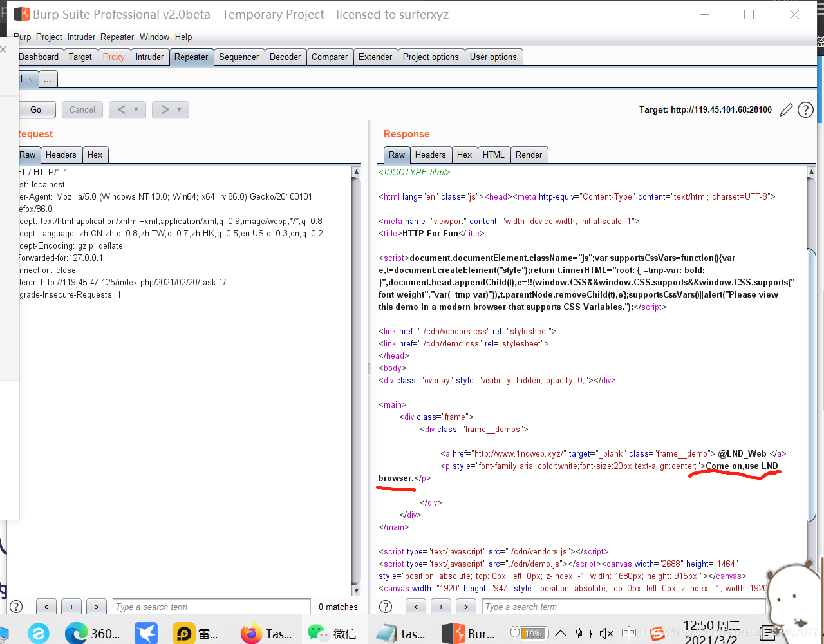Click the plus button in response search bar
The width and height of the screenshot is (824, 644).
coord(441,607)
